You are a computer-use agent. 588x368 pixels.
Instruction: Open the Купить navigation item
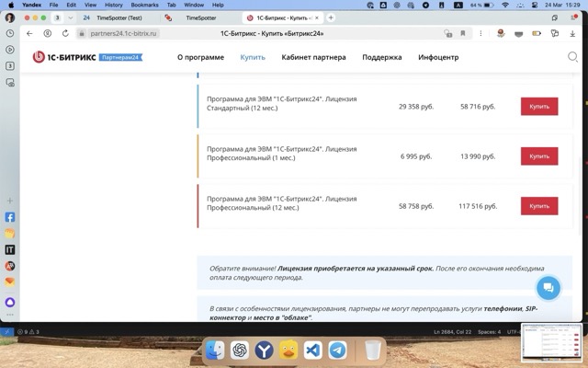[253, 57]
